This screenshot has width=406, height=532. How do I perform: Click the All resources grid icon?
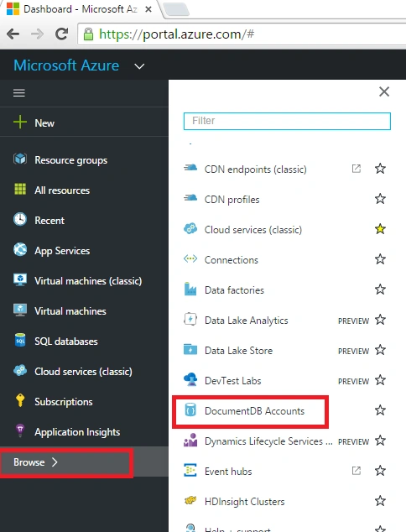[x=20, y=189]
